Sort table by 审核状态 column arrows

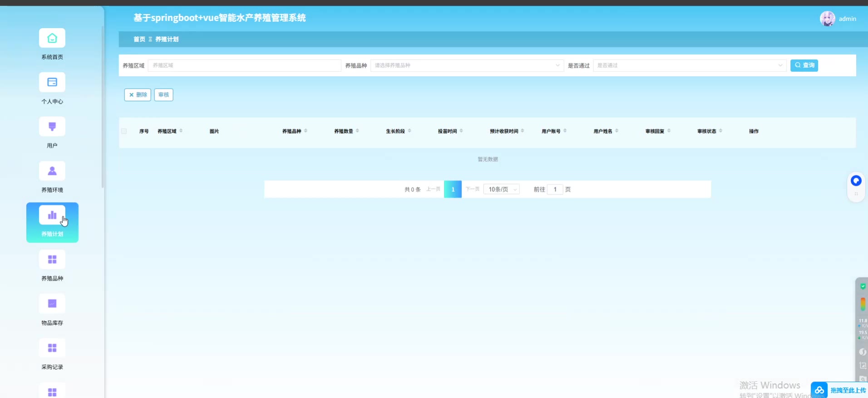click(x=721, y=131)
